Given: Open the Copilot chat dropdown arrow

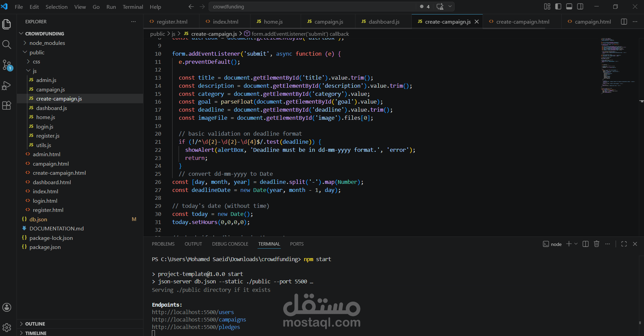Looking at the screenshot, I should 450,7.
